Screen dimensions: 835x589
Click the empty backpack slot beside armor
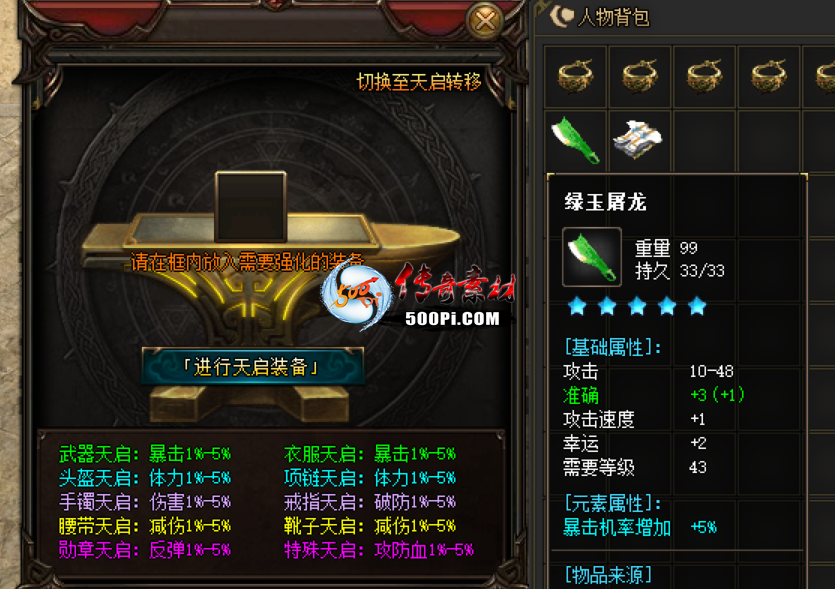click(x=705, y=141)
